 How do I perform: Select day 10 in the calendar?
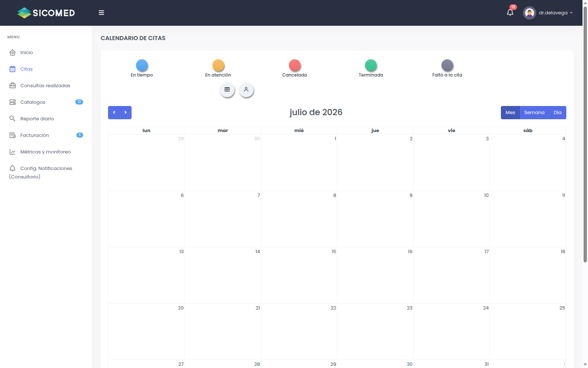(452, 219)
